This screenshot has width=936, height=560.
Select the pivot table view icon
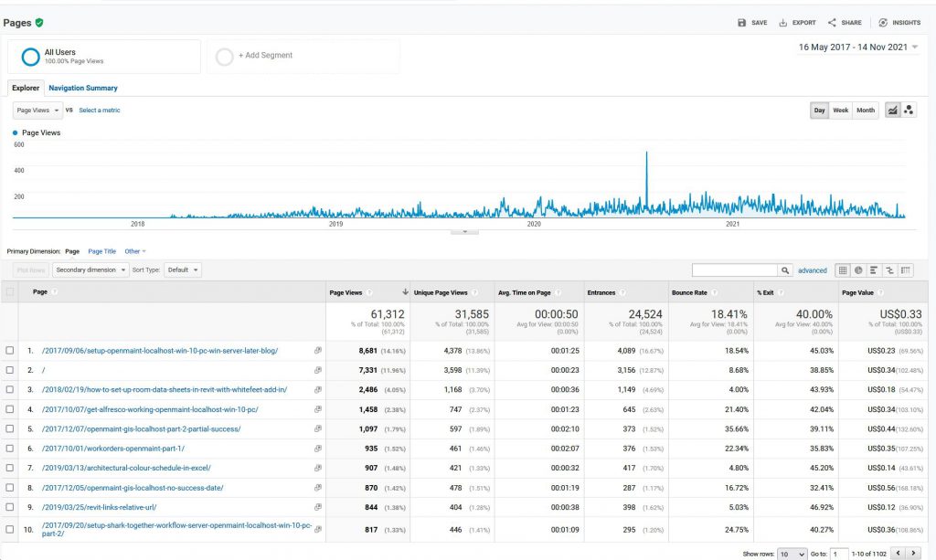905,270
